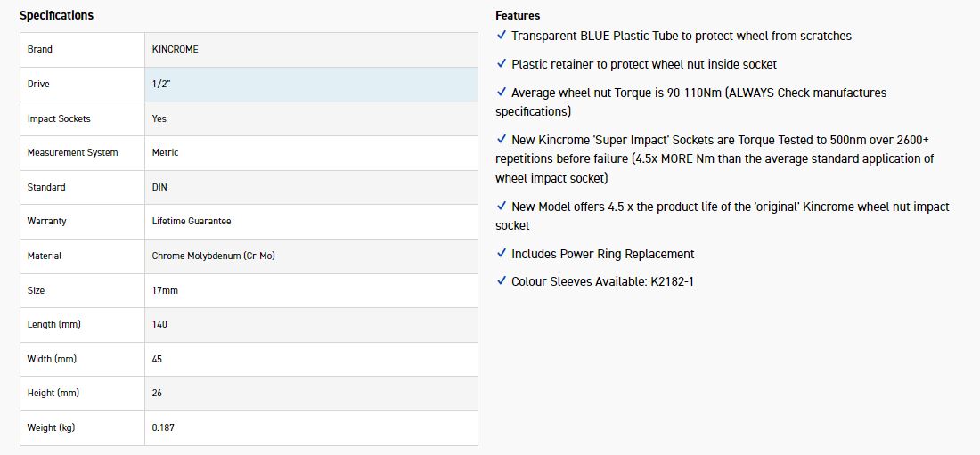Click the Measurement System row label
980x455 pixels.
tap(72, 153)
